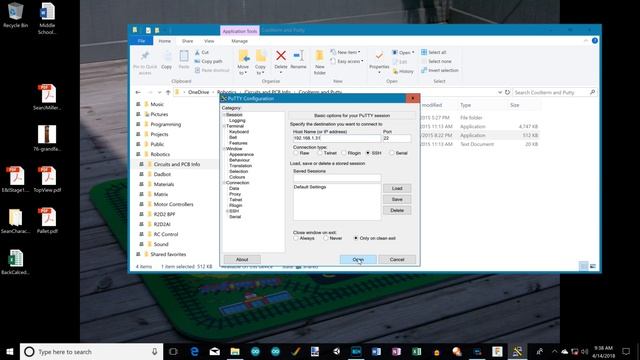Switch to the Home ribbon tab
This screenshot has height=360, width=640.
[165, 41]
